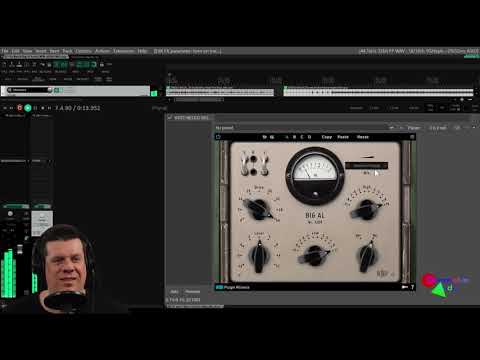Screen dimensions: 480x360
Task: Click the go-to-start transport button
Action: 5,108
